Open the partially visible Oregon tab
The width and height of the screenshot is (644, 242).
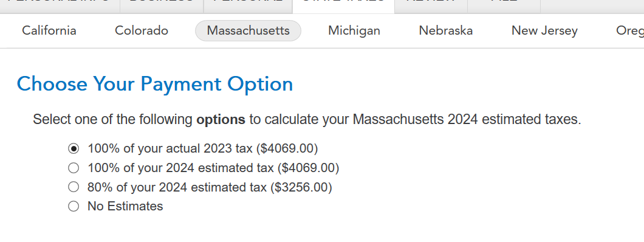click(630, 31)
